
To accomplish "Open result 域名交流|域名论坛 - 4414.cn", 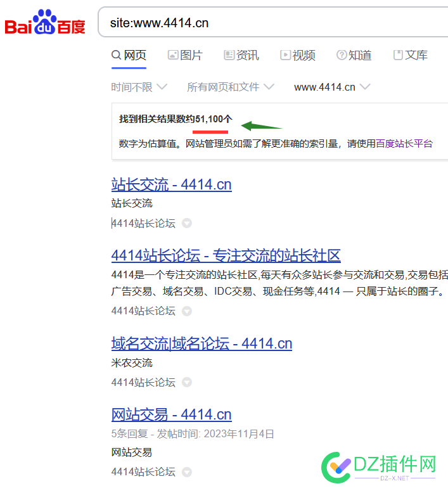I will (x=202, y=343).
